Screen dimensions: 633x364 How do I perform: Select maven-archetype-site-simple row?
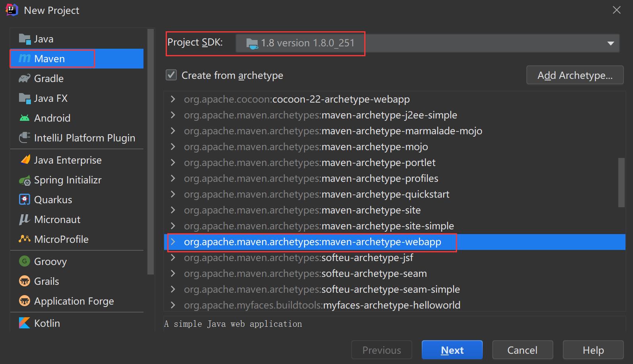[395, 226]
